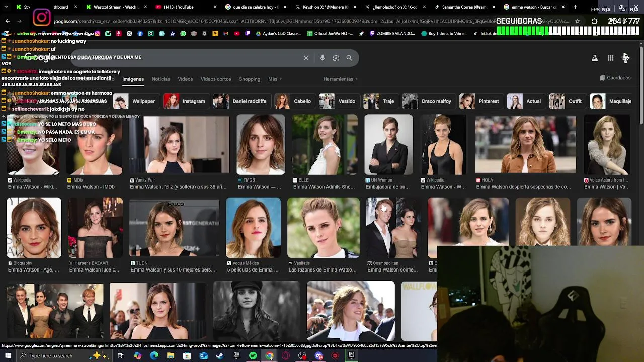The image size is (644, 362).
Task: Filter images by Instagram chip
Action: (186, 101)
